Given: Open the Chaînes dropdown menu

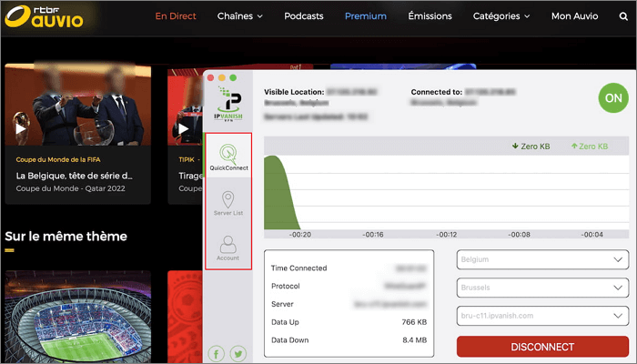Looking at the screenshot, I should pos(239,16).
